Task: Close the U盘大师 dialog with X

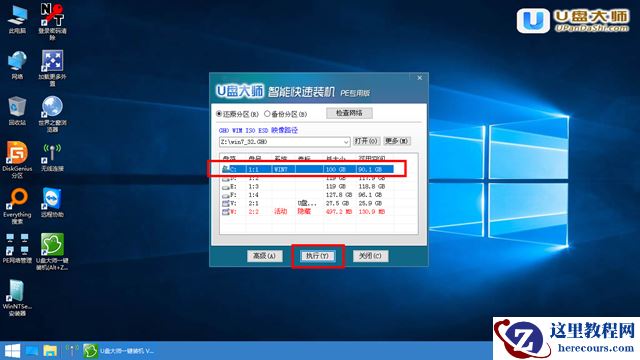Action: tap(420, 78)
